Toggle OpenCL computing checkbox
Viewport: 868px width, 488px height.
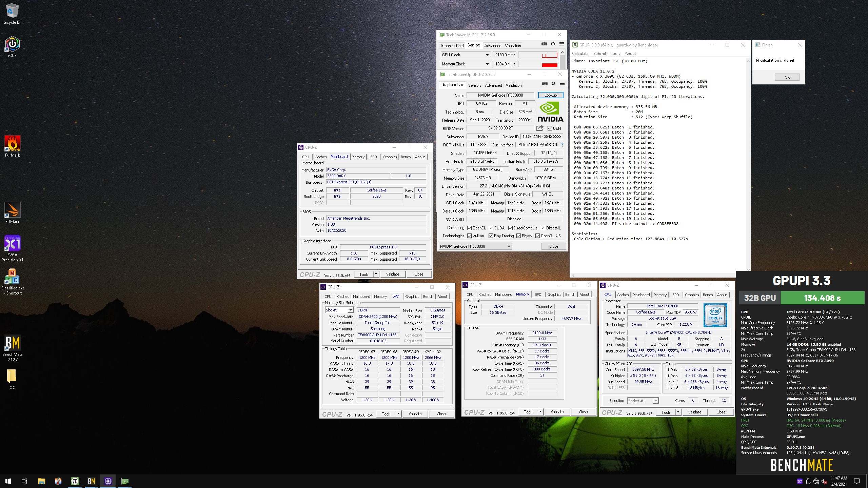pyautogui.click(x=469, y=228)
